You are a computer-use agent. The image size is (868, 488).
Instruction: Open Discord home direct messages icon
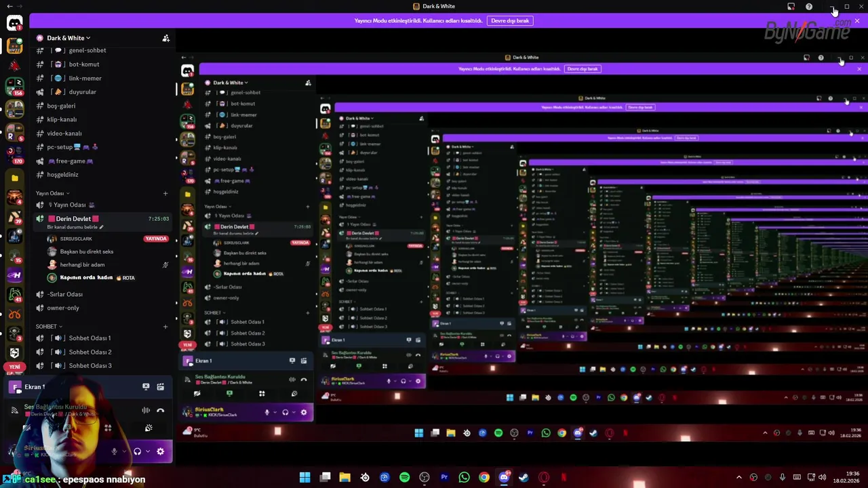coord(14,23)
